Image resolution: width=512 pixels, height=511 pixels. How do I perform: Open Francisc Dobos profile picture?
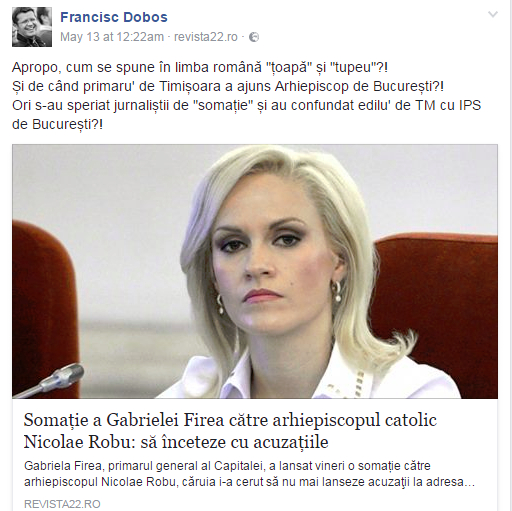tap(32, 27)
